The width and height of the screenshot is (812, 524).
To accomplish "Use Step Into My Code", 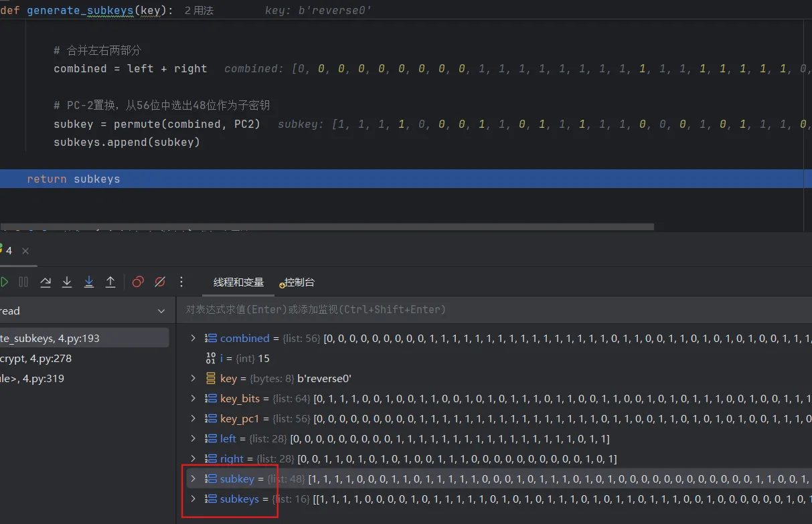I will pos(89,282).
